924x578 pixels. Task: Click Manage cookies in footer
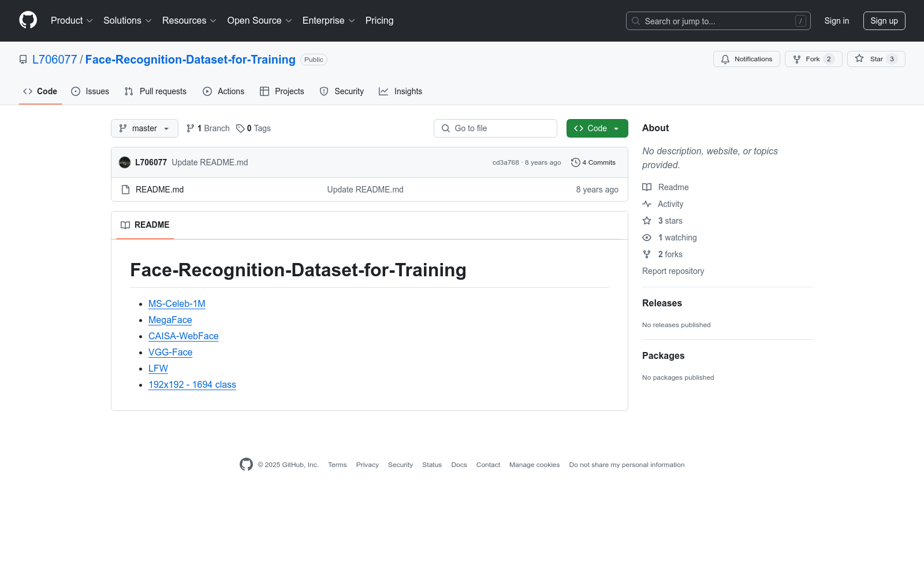tap(535, 465)
